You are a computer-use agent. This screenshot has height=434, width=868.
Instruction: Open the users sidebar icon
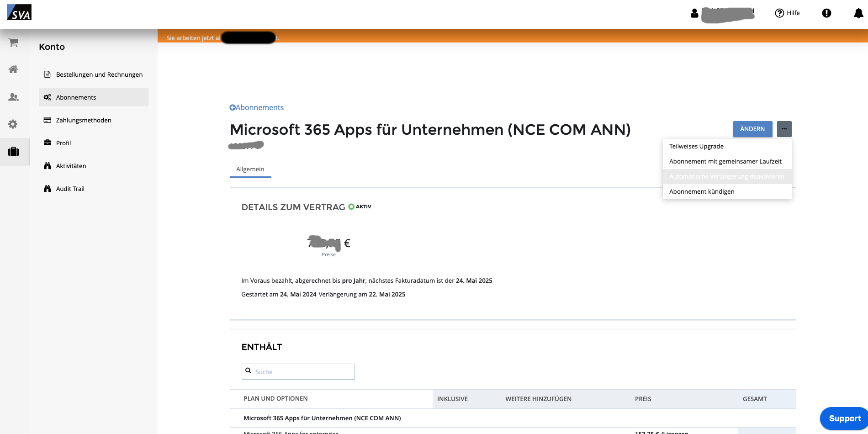[14, 97]
